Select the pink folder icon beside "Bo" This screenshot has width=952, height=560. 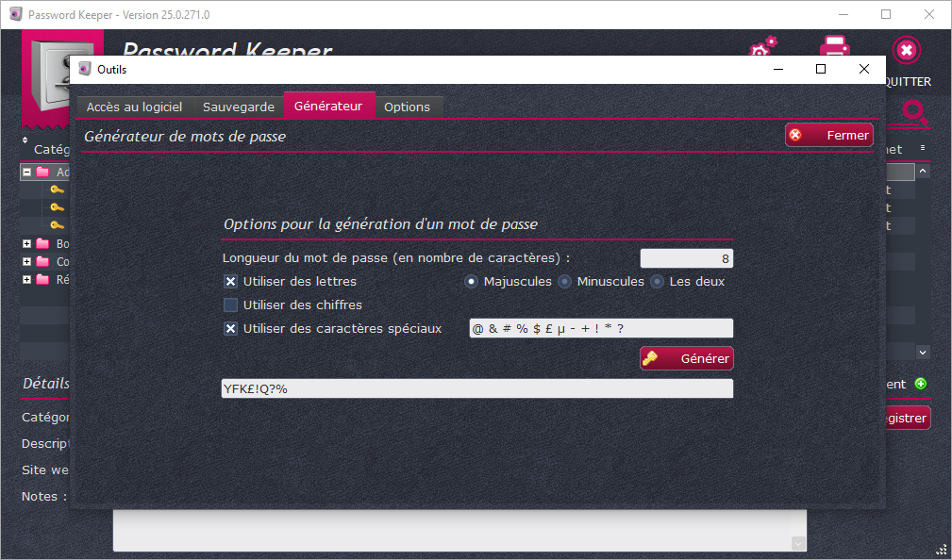(x=42, y=243)
